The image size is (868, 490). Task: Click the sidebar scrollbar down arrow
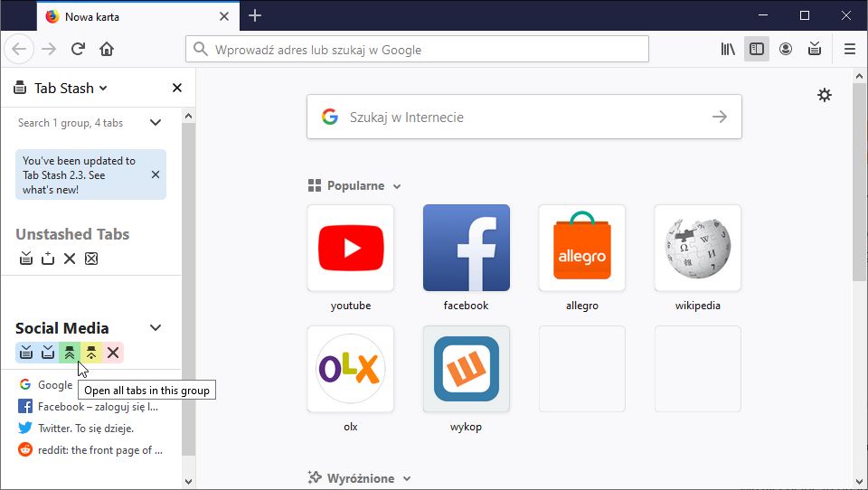pyautogui.click(x=188, y=482)
